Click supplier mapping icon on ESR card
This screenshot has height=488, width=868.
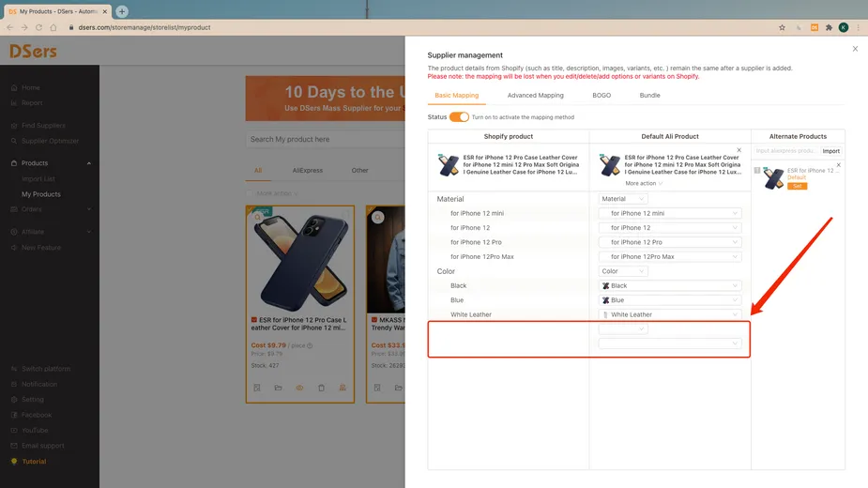click(x=343, y=388)
